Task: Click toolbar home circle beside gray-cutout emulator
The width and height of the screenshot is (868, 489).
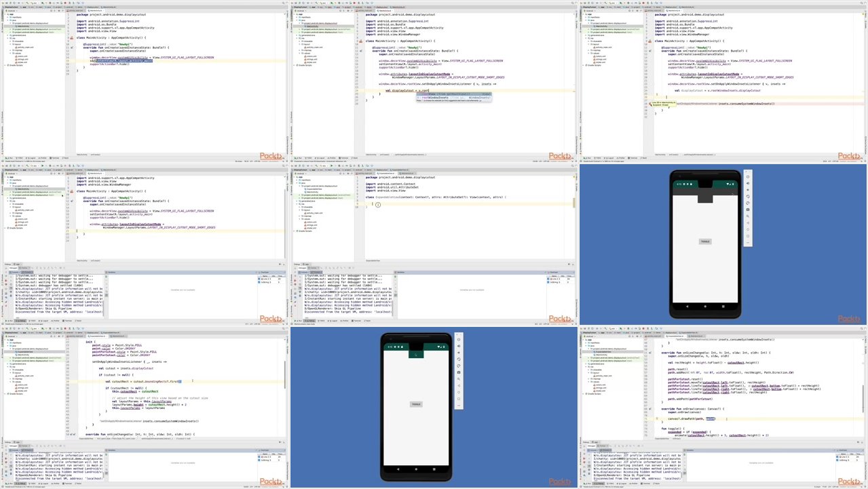Action: pyautogui.click(x=748, y=229)
